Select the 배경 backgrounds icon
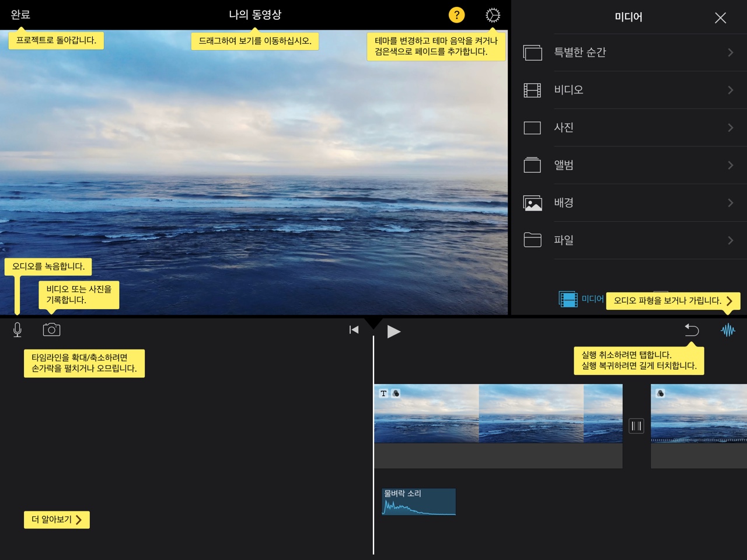The image size is (747, 560). click(532, 203)
